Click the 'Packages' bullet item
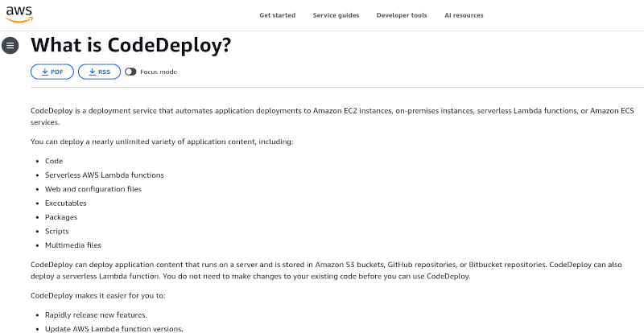The width and height of the screenshot is (644, 333). pyautogui.click(x=61, y=217)
